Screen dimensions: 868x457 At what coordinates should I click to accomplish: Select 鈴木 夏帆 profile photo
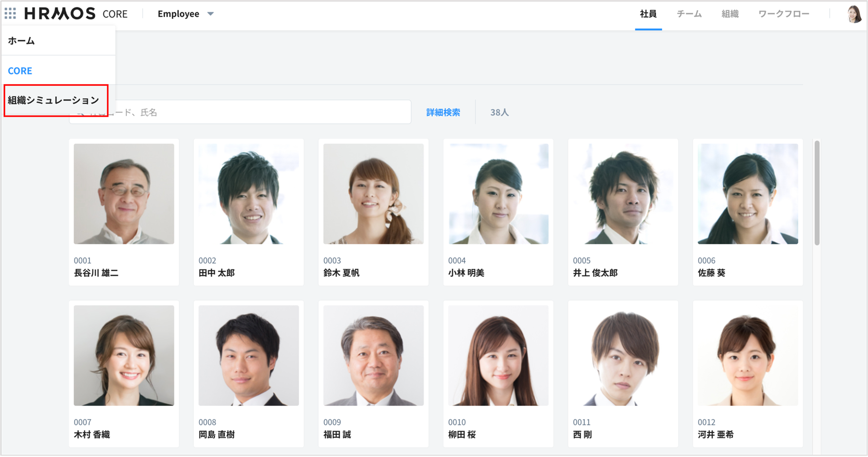click(x=373, y=194)
